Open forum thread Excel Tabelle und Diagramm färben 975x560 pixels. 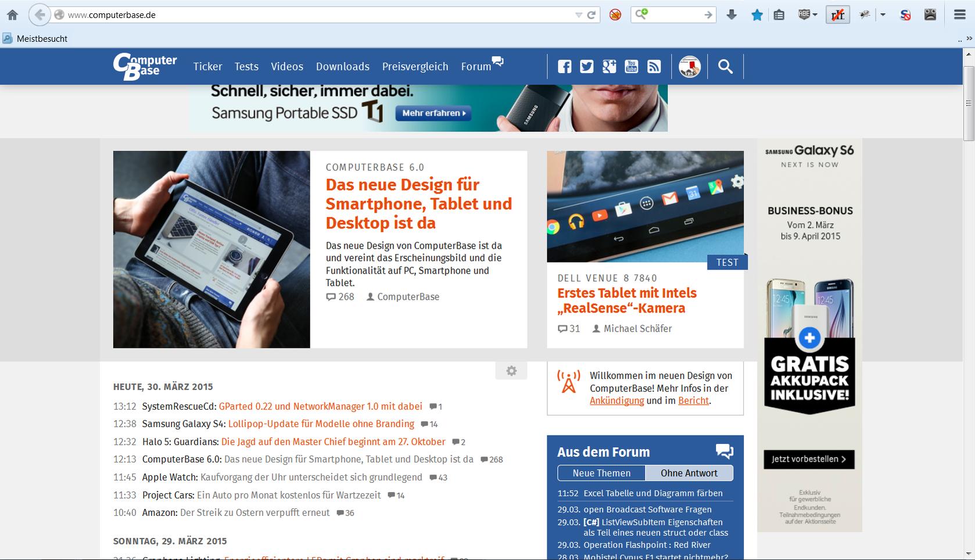point(653,493)
